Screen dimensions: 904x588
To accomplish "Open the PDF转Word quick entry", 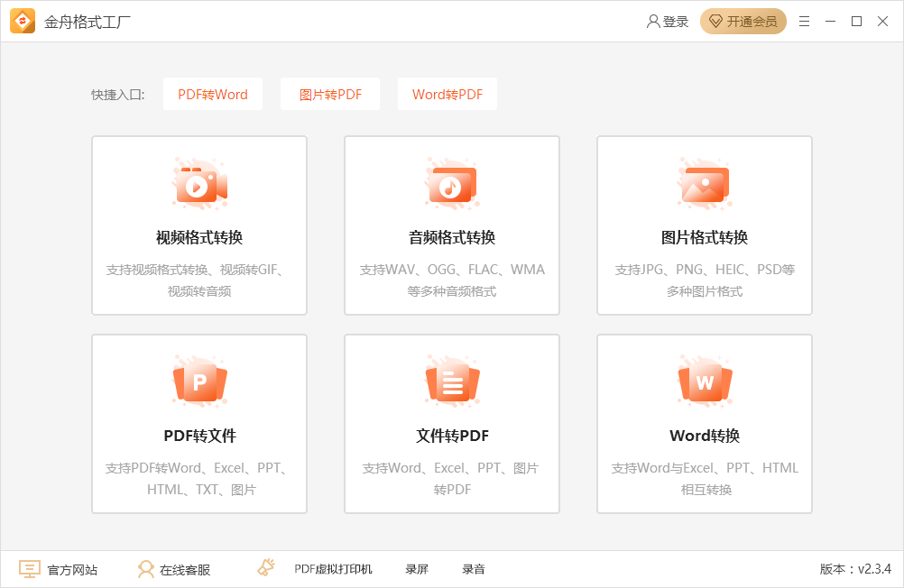I will (213, 94).
